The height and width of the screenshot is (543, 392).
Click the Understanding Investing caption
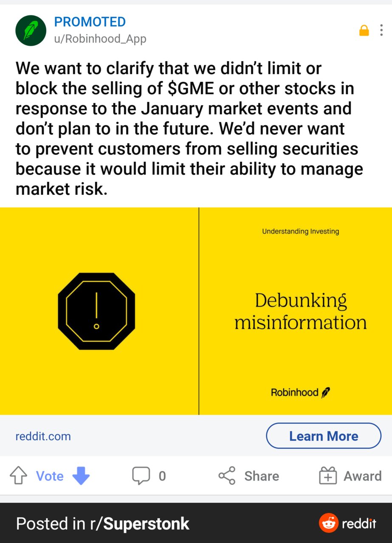(x=301, y=231)
